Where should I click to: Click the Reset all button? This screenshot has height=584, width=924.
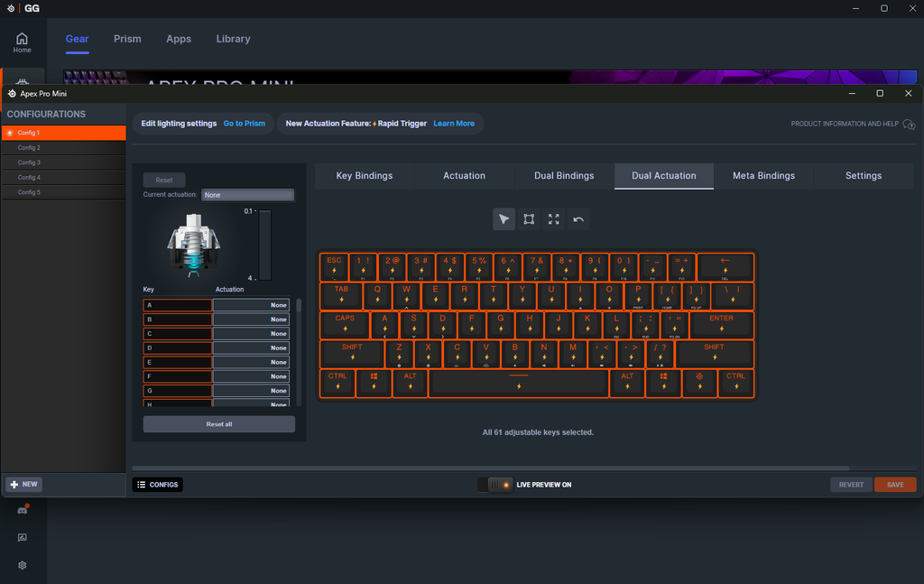coord(219,424)
